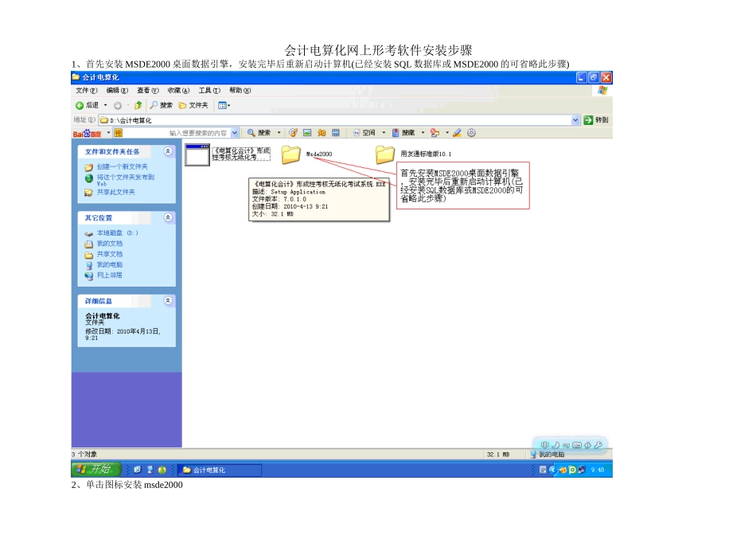Click the blue round arrow tray icon

click(x=552, y=470)
